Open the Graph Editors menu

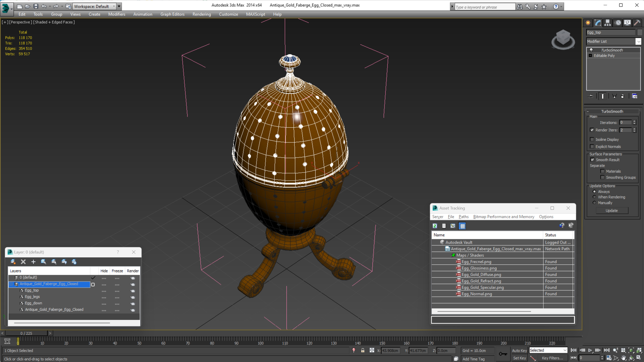pos(172,14)
